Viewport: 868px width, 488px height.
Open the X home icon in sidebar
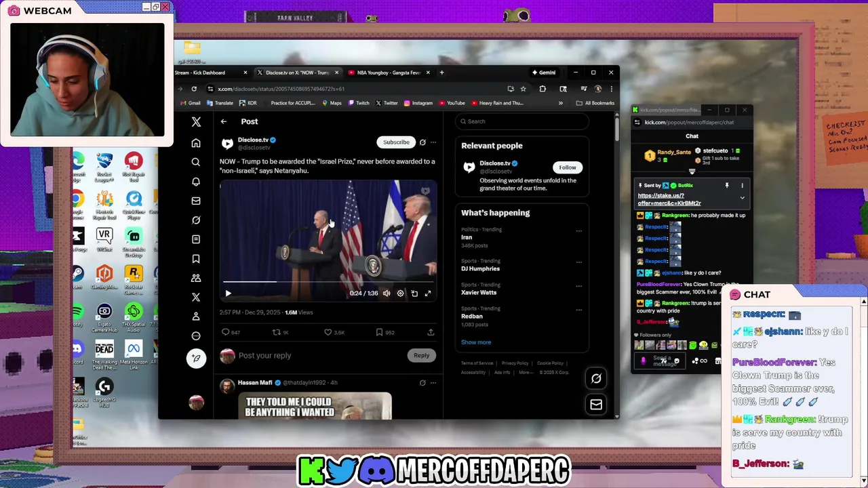(196, 143)
